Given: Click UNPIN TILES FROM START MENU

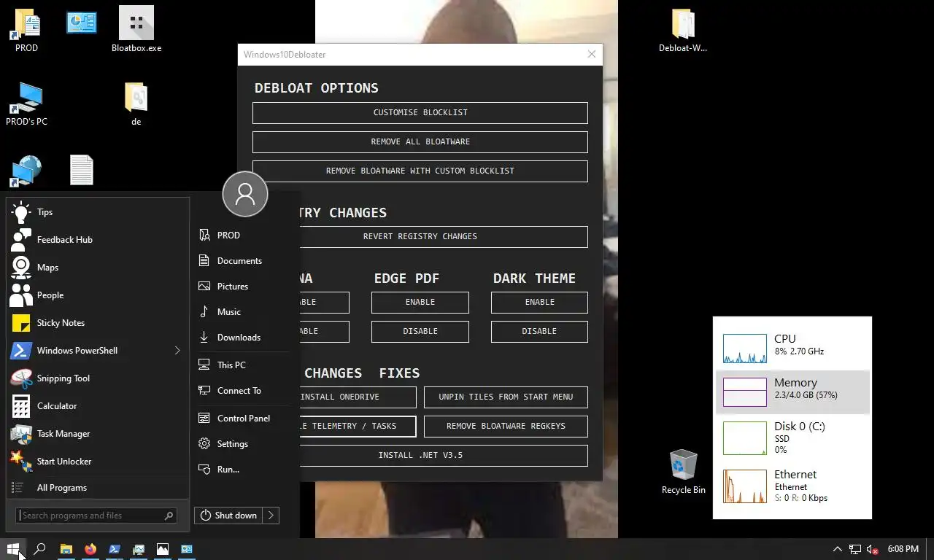Looking at the screenshot, I should [506, 397].
